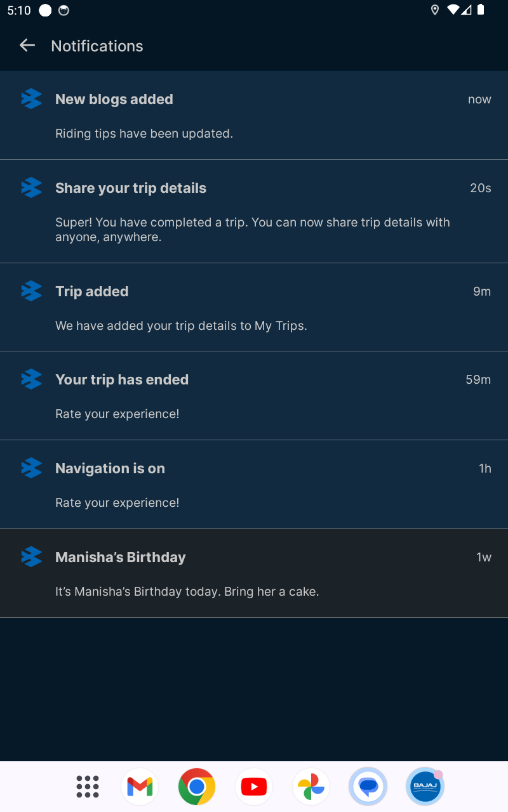508x812 pixels.
Task: Open the Messages app in dock
Action: pyautogui.click(x=368, y=787)
